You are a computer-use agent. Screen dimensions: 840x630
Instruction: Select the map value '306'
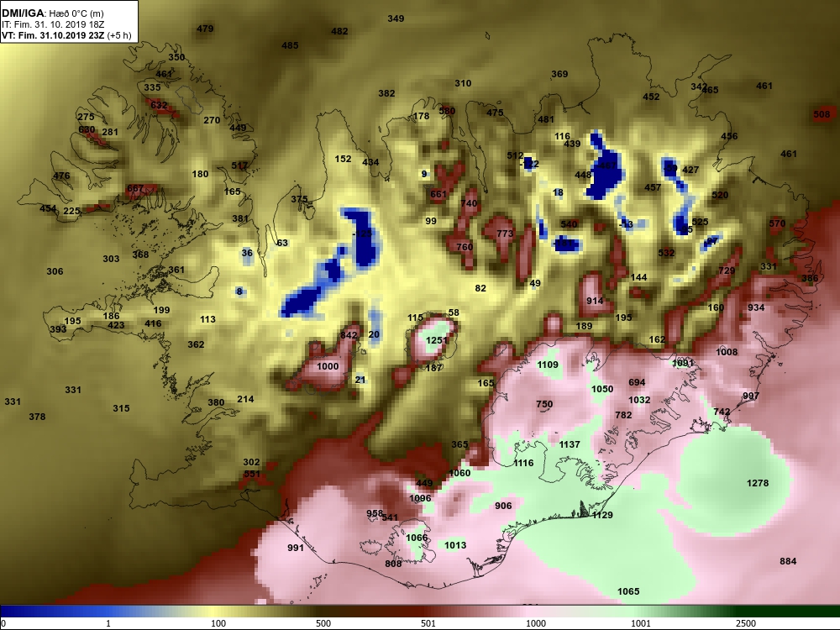[55, 271]
